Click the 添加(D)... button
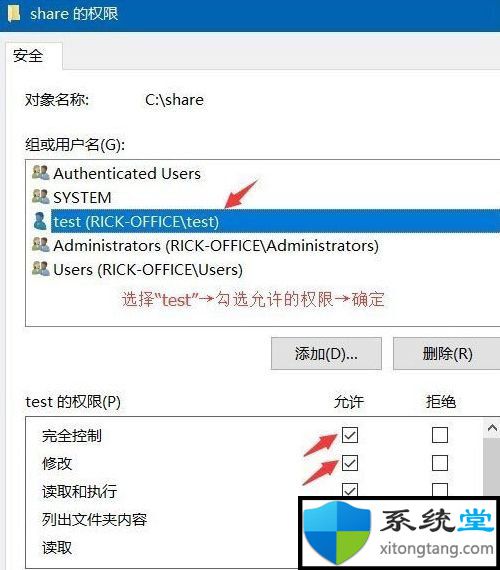This screenshot has width=500, height=570. tap(326, 353)
